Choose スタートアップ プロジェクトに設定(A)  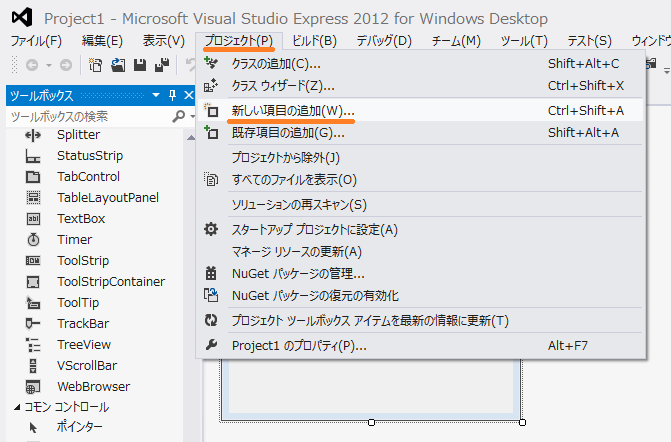tap(420, 230)
